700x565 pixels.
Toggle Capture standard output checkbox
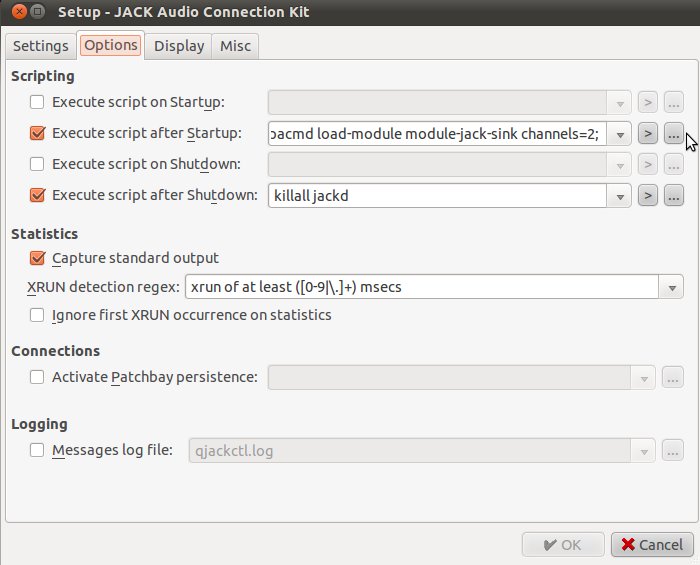(37, 258)
